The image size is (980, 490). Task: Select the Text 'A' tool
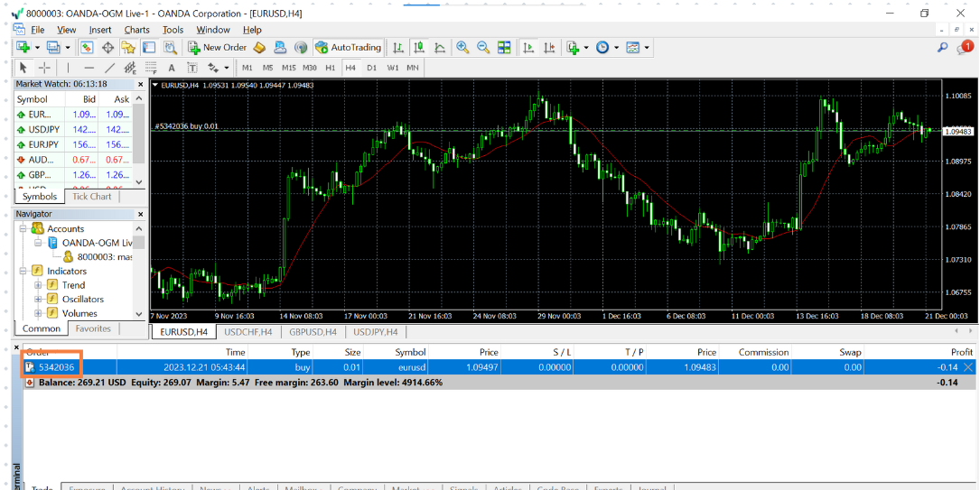(x=172, y=68)
